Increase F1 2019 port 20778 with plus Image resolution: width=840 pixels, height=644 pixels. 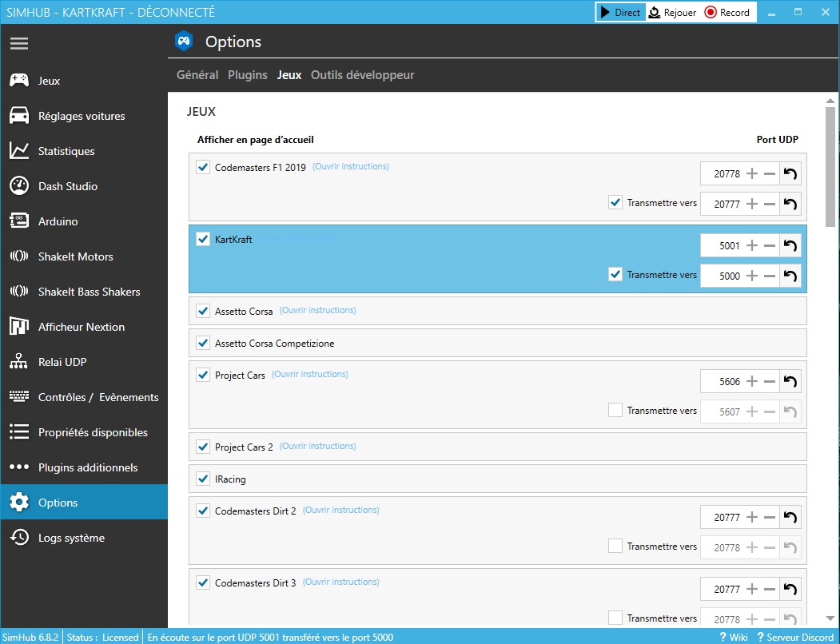752,173
